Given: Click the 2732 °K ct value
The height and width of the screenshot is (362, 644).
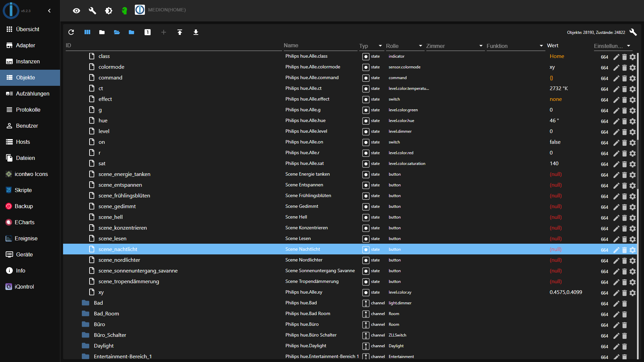Looking at the screenshot, I should [x=559, y=88].
